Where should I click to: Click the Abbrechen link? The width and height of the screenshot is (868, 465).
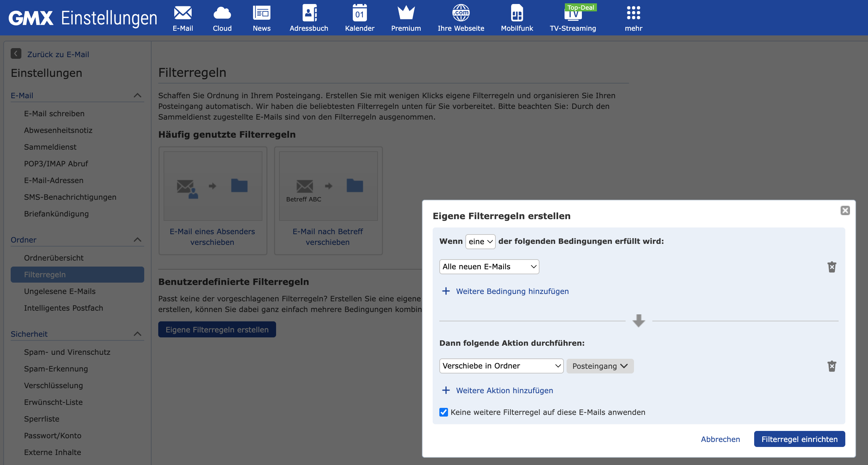coord(720,439)
